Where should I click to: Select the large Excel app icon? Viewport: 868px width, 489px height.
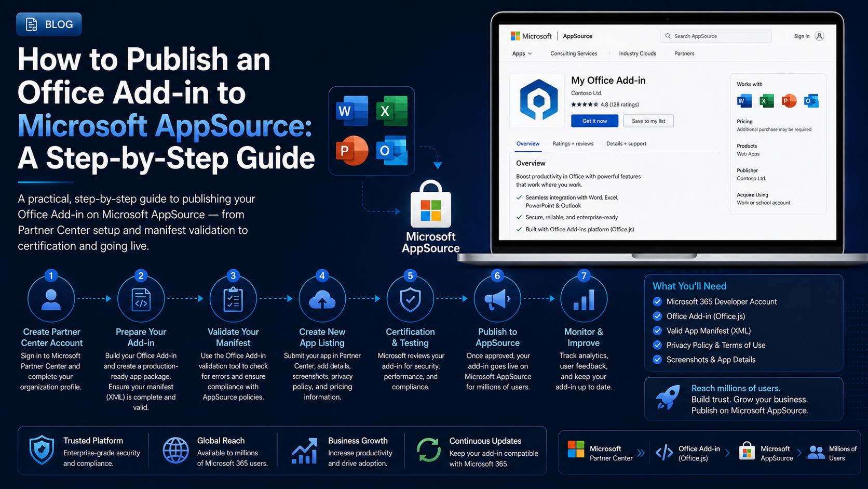391,111
